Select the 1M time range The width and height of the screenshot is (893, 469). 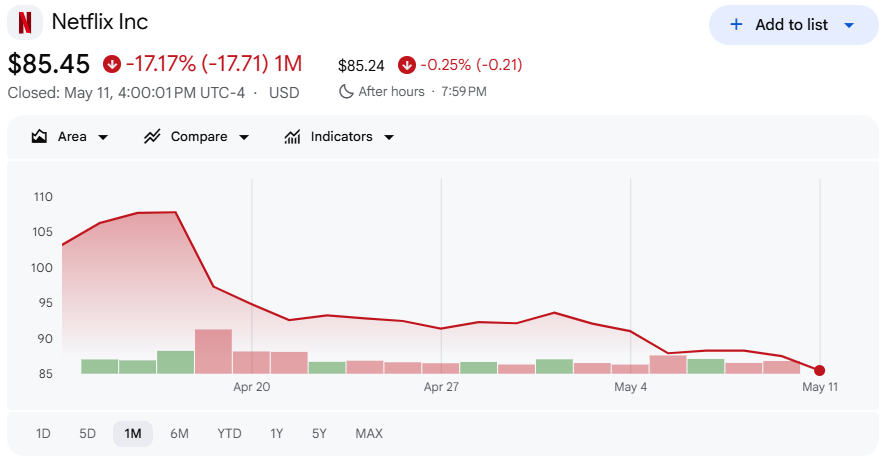pyautogui.click(x=133, y=434)
